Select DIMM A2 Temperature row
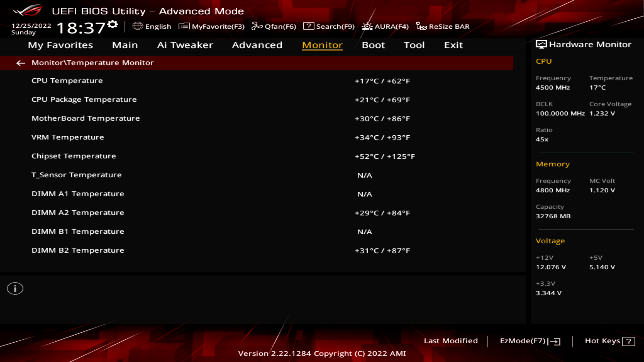The width and height of the screenshot is (644, 362). click(x=256, y=213)
